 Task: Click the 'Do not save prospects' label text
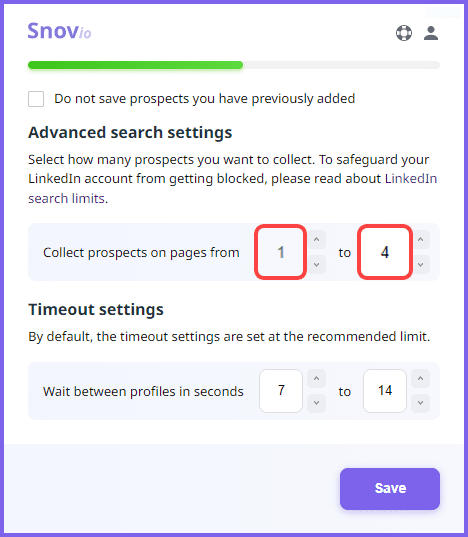(205, 99)
